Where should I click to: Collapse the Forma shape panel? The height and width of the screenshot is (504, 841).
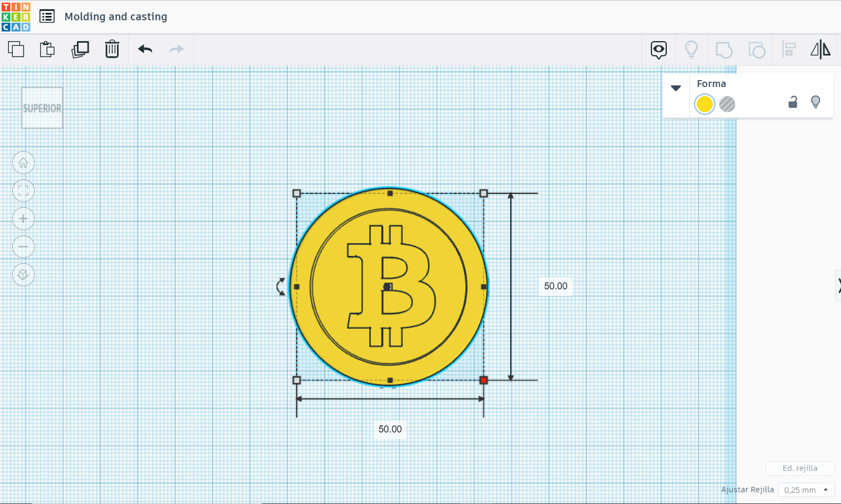point(676,88)
